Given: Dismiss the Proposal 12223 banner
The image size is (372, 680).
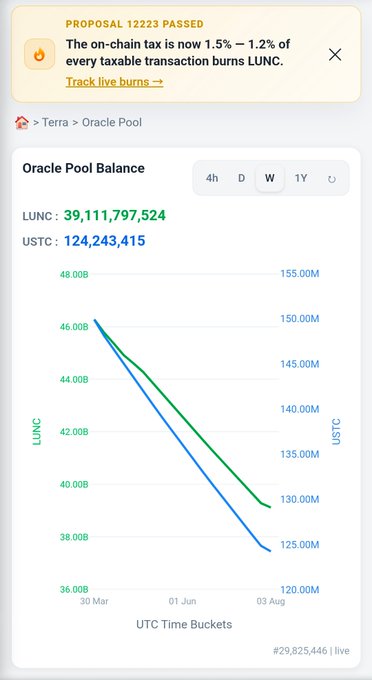Looking at the screenshot, I should pyautogui.click(x=335, y=55).
